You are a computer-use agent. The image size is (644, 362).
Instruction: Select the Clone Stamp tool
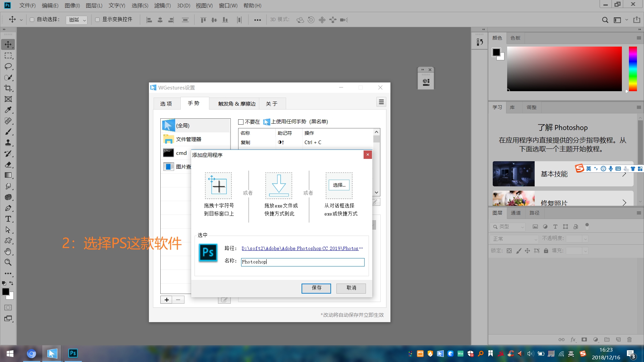[8, 143]
